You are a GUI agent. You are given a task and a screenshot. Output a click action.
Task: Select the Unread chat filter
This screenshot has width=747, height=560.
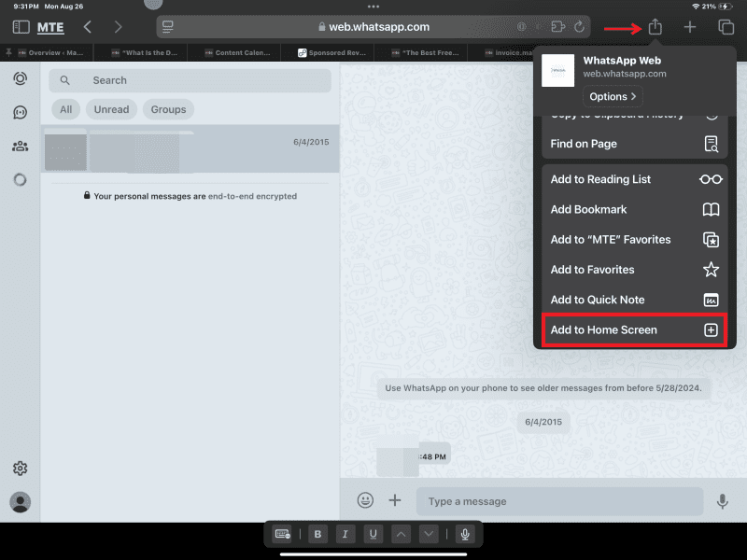coord(111,109)
